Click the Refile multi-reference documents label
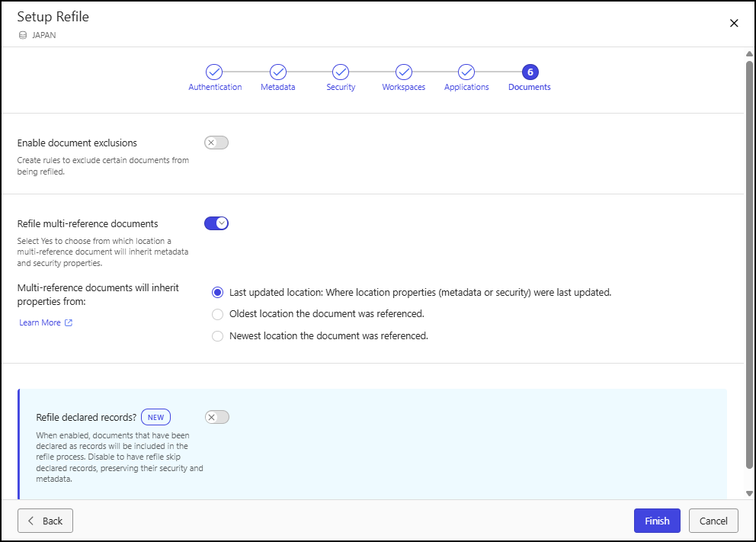 (88, 224)
